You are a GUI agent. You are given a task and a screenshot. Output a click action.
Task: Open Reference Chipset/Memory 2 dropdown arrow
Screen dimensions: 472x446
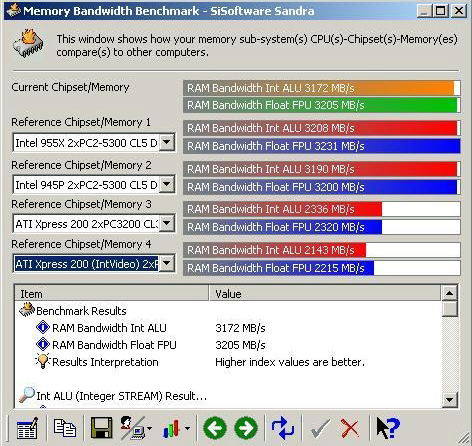pyautogui.click(x=167, y=184)
